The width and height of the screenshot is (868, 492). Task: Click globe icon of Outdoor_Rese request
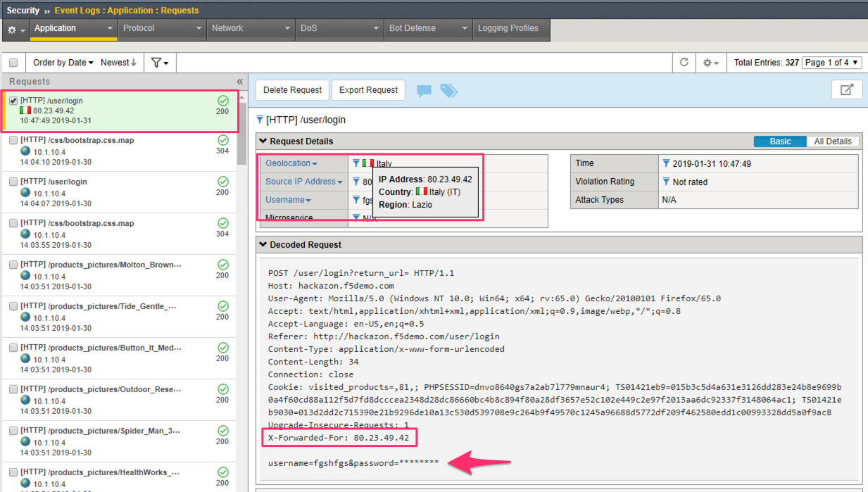(x=26, y=401)
